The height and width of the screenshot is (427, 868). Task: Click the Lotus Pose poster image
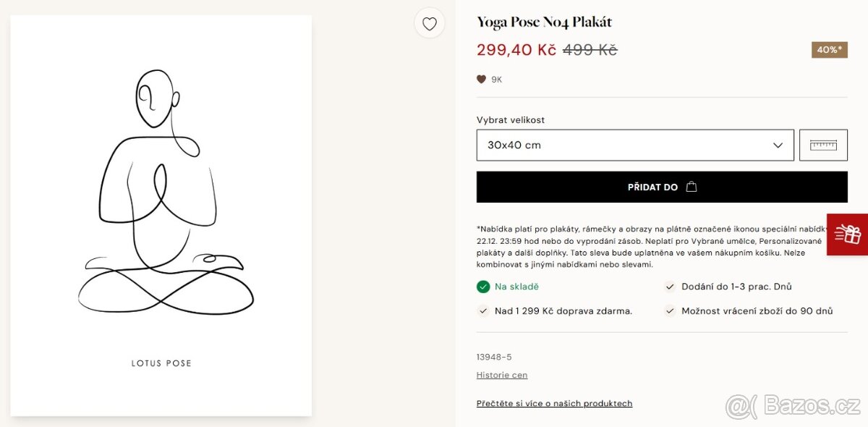tap(161, 216)
